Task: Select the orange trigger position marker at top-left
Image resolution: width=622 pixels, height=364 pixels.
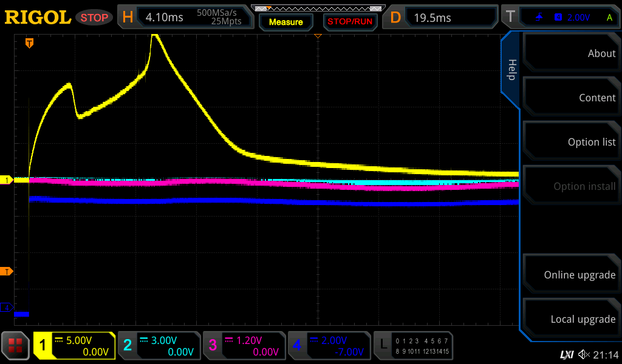Action: pyautogui.click(x=29, y=43)
